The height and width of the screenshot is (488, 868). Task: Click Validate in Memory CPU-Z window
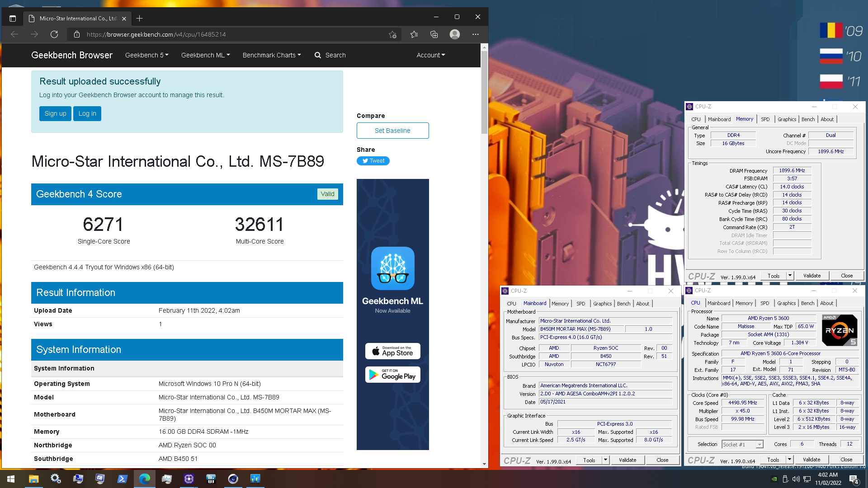[x=812, y=276]
